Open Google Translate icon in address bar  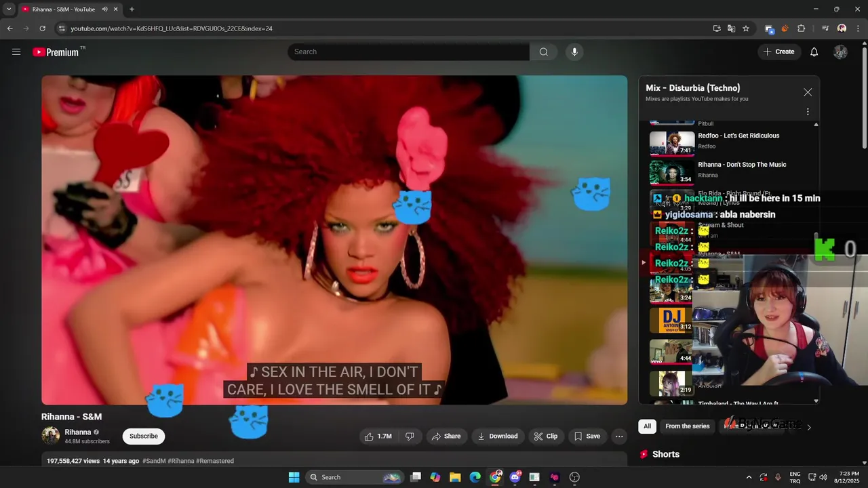731,28
